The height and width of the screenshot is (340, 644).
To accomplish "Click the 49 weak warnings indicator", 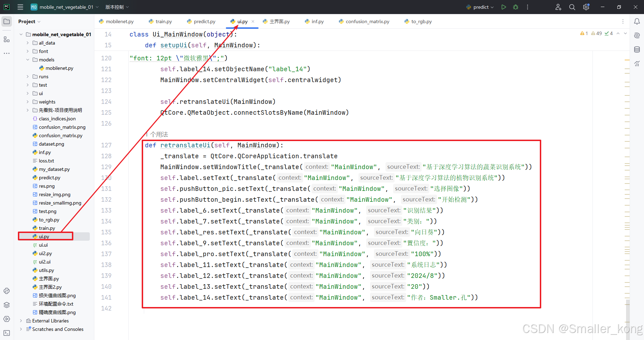I will [x=596, y=33].
